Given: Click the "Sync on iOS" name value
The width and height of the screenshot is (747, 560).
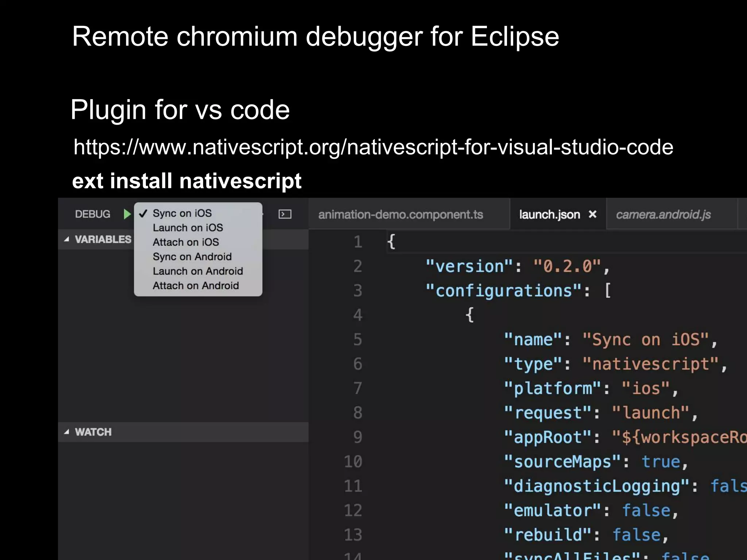Looking at the screenshot, I should (646, 340).
